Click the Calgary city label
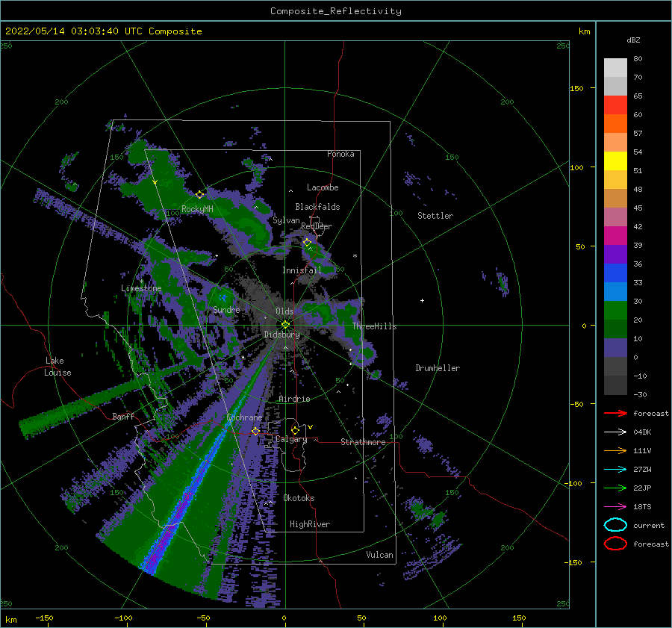 [x=291, y=439]
